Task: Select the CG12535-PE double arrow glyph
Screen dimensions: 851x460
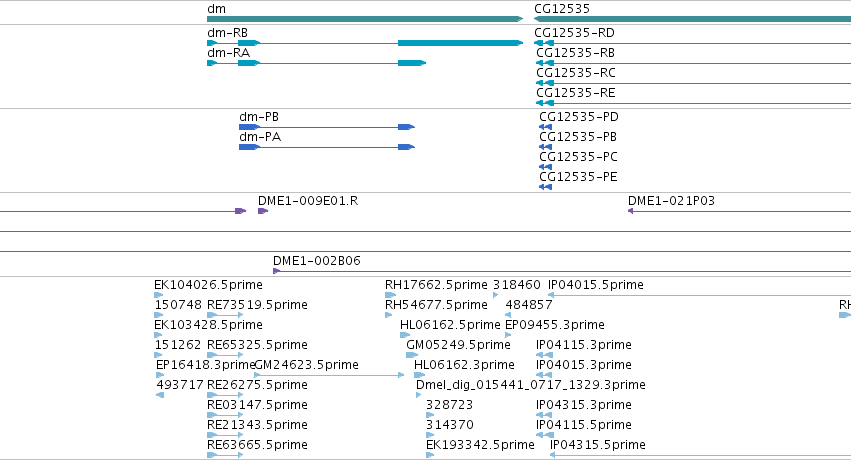Action: pos(545,187)
